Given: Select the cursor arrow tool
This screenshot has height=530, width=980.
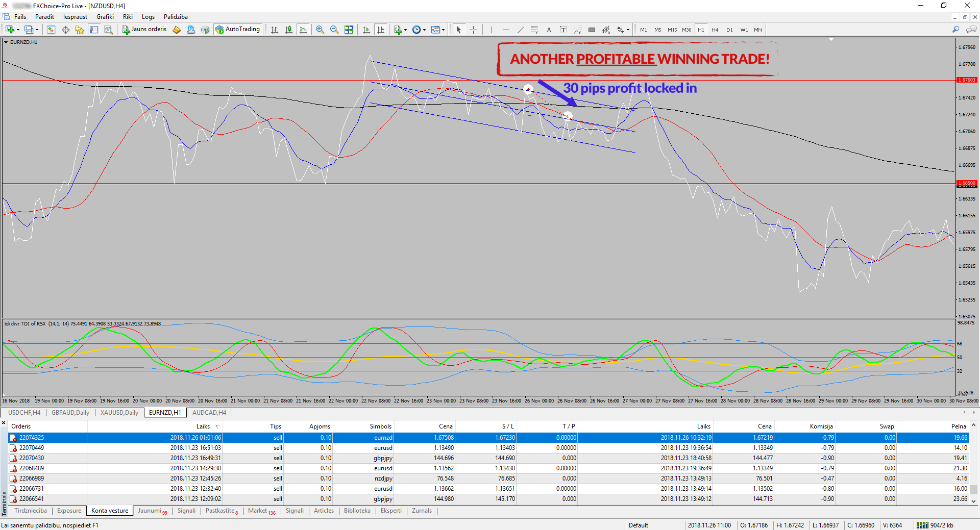Looking at the screenshot, I should 459,30.
